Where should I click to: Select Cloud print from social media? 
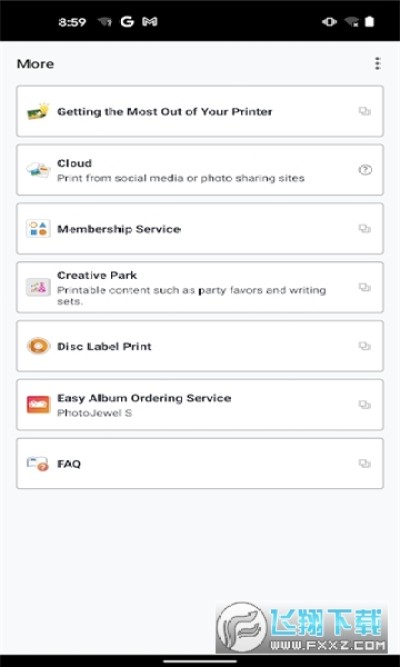(x=200, y=170)
